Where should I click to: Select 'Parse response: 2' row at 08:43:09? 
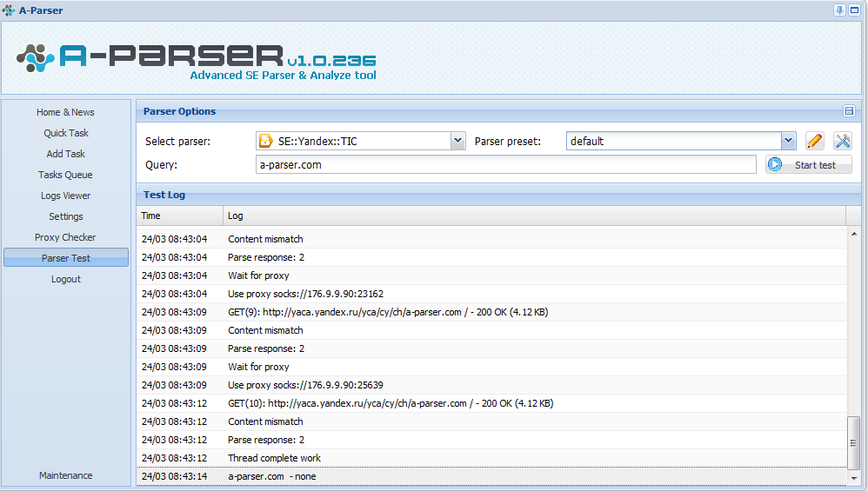(491, 348)
